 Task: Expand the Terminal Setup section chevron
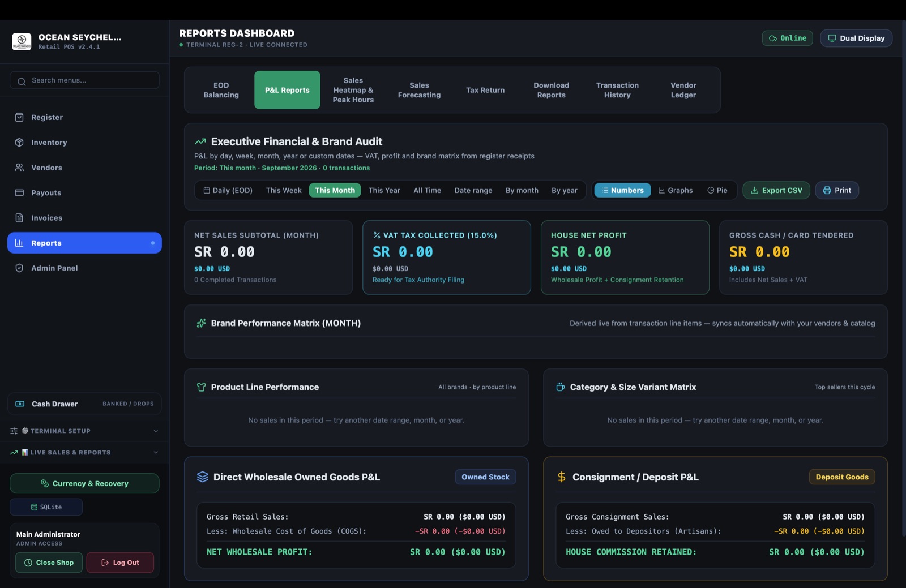click(x=156, y=431)
